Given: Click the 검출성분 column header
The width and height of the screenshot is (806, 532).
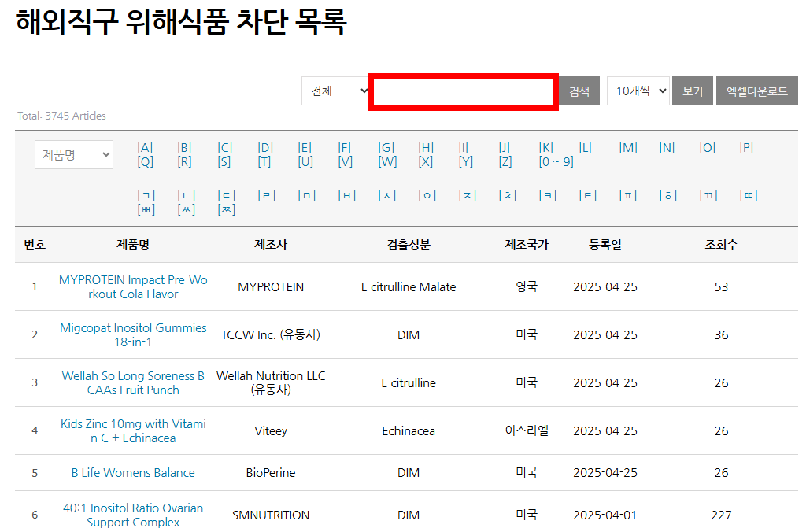Looking at the screenshot, I should (409, 245).
